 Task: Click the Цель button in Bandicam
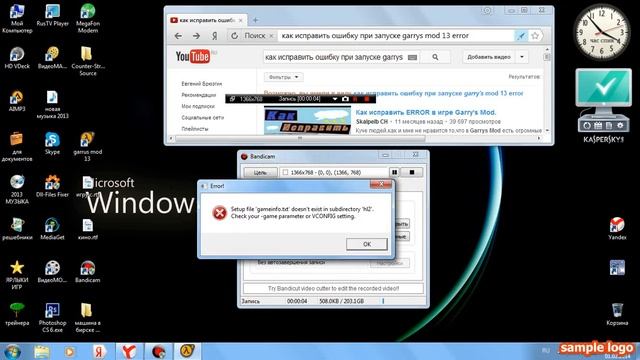coord(260,173)
